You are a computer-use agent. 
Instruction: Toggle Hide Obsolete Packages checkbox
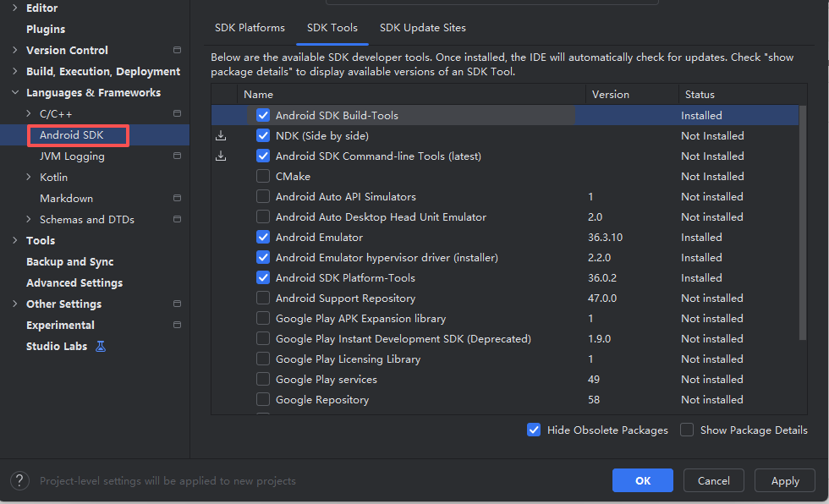click(x=534, y=430)
